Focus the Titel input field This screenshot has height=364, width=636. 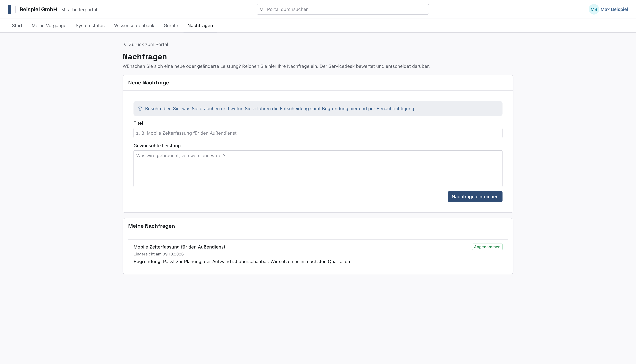click(x=318, y=133)
